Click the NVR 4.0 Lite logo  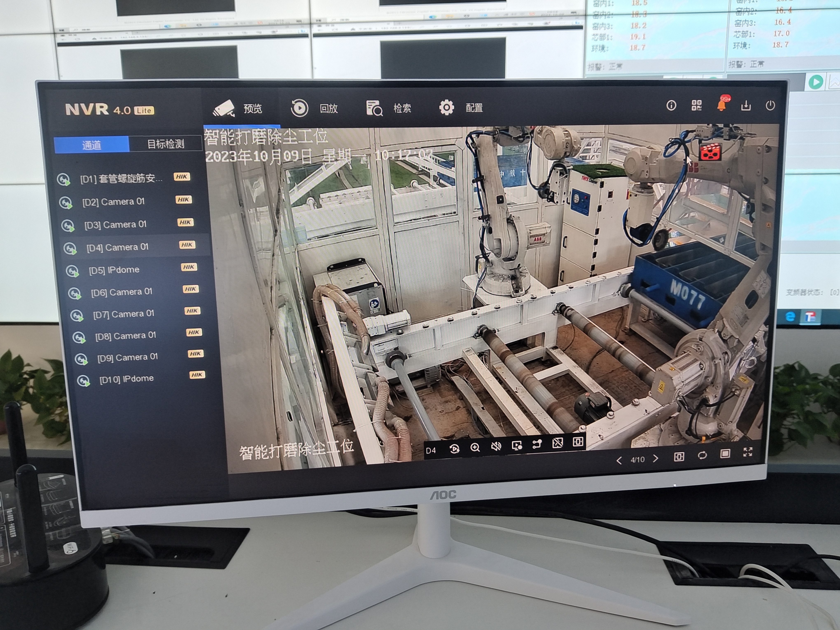109,110
